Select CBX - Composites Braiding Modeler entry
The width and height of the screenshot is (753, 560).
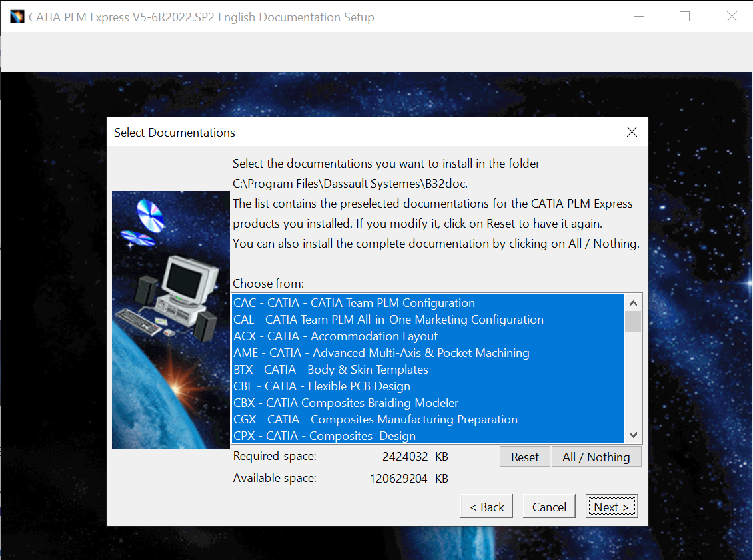click(428, 403)
